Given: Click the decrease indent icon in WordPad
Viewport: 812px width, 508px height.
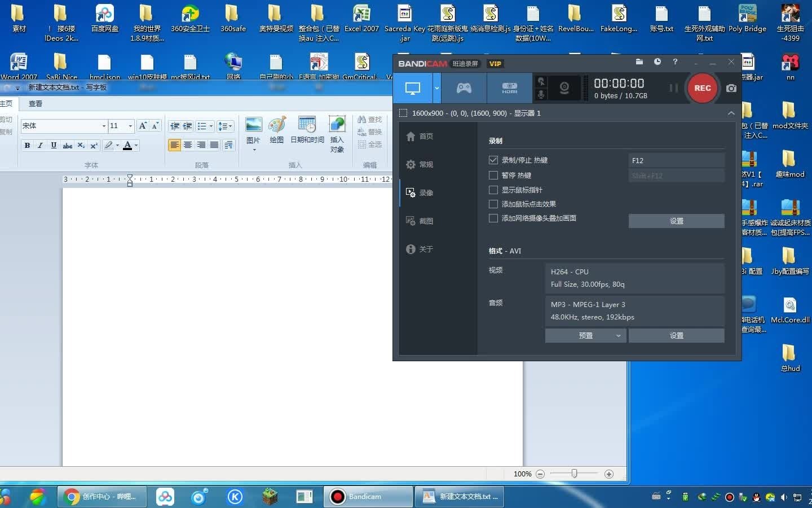Looking at the screenshot, I should [175, 126].
